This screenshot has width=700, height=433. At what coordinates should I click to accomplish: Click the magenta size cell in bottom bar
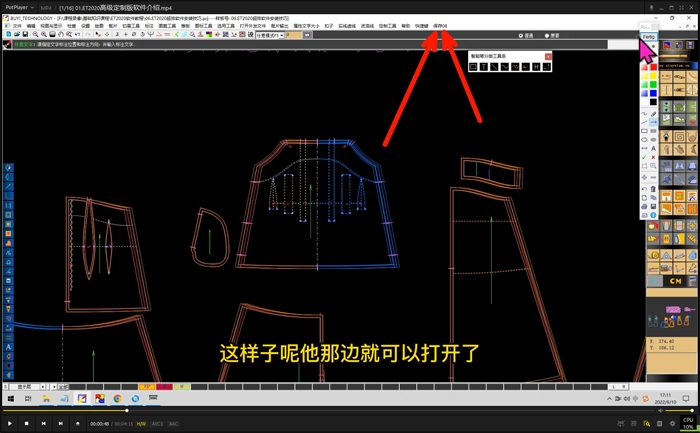(164, 387)
